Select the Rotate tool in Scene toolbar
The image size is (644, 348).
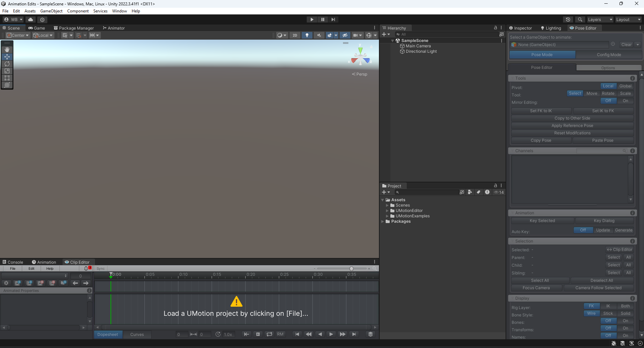pos(7,64)
